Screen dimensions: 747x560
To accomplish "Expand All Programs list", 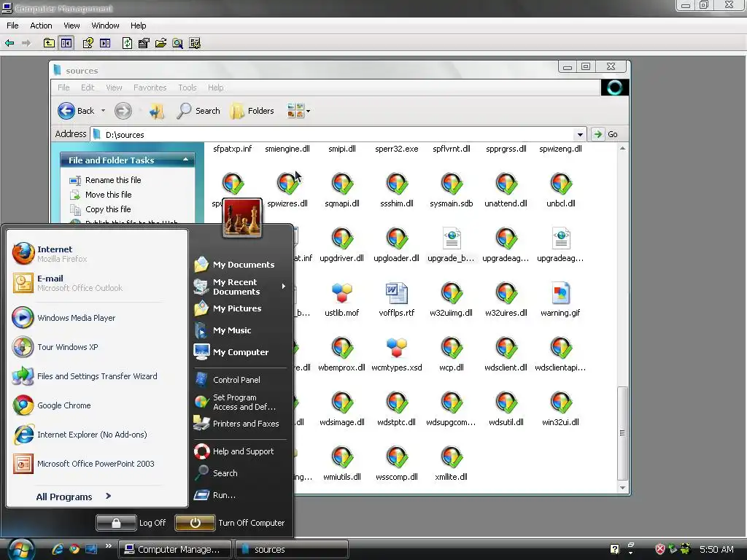I will point(74,497).
